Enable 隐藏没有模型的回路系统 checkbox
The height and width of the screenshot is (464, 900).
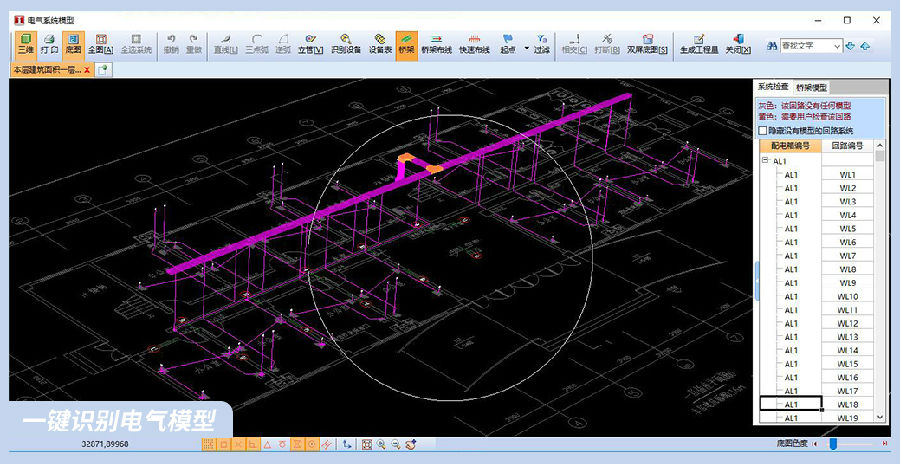[x=762, y=130]
